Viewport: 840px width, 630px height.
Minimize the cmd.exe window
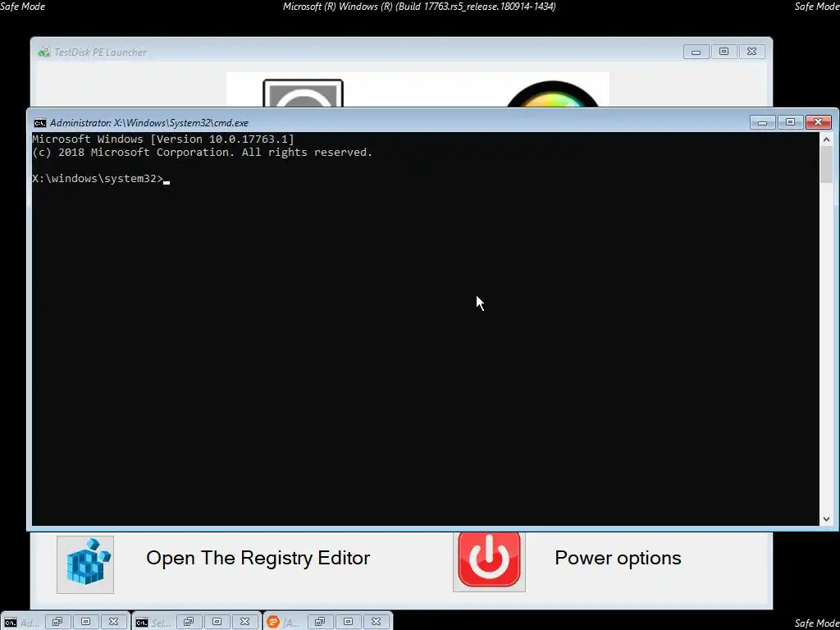[762, 123]
